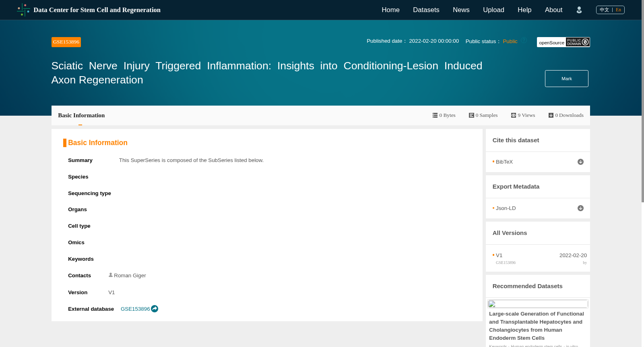Select the V1 version entry

499,256
